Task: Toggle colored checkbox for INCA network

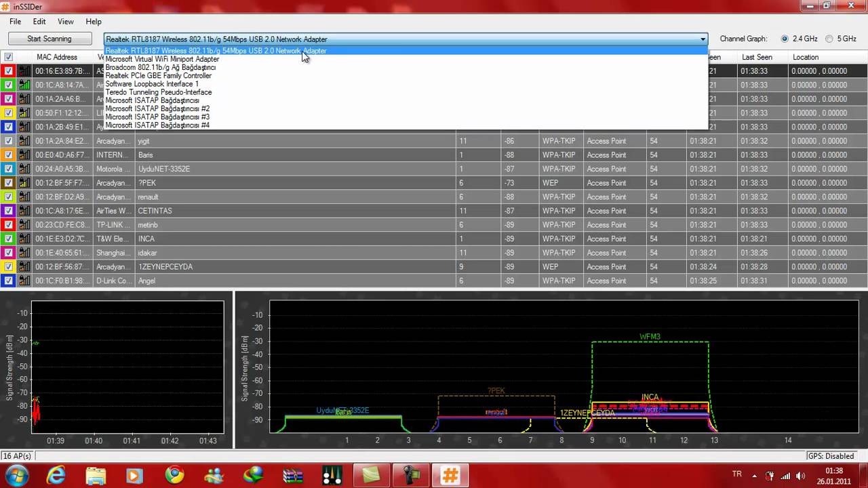Action: 9,239
